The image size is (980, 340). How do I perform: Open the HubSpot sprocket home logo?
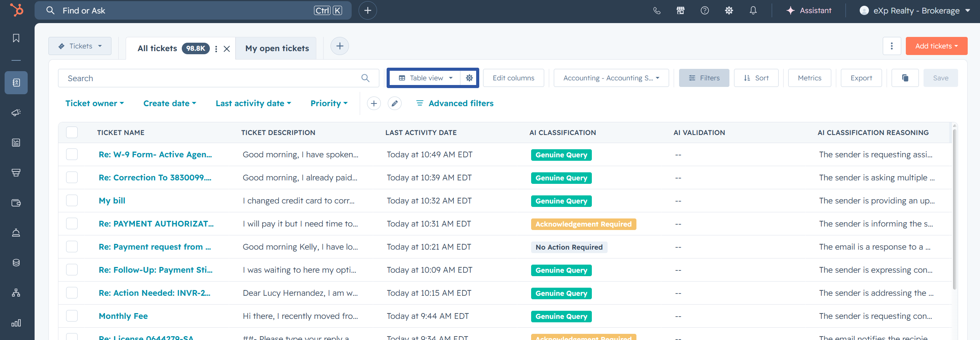[x=17, y=10]
